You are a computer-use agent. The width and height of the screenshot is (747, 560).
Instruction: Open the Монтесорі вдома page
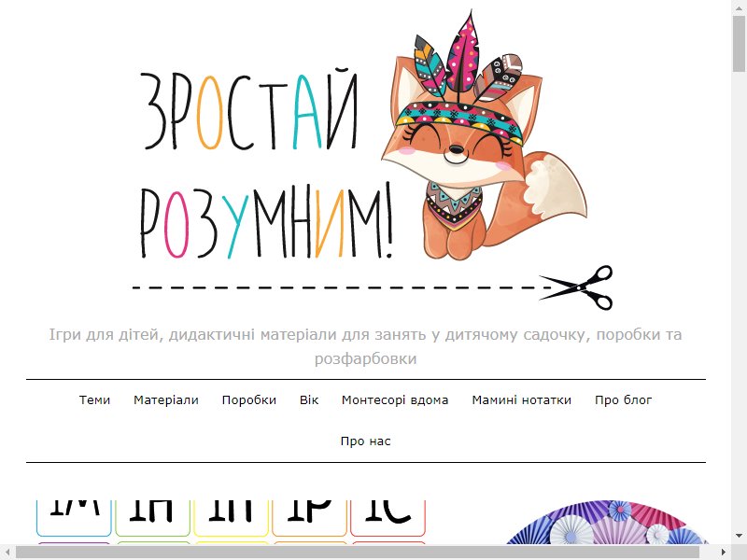tap(395, 400)
